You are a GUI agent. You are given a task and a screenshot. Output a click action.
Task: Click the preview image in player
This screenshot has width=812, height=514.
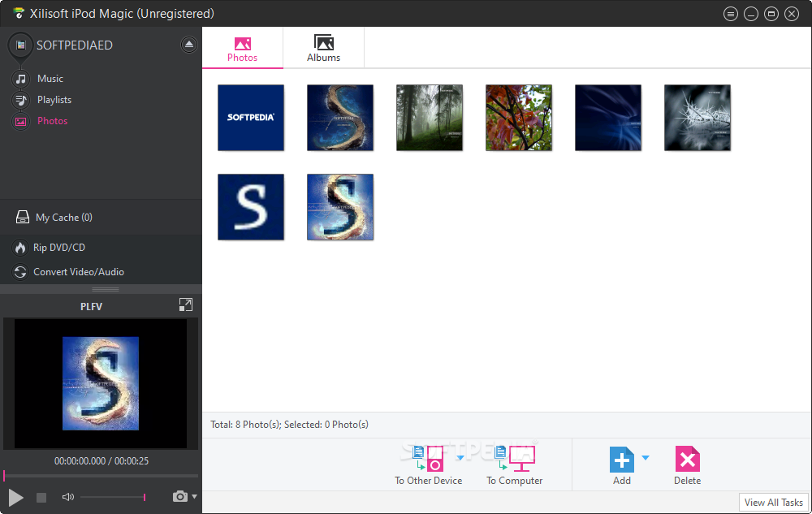(101, 383)
